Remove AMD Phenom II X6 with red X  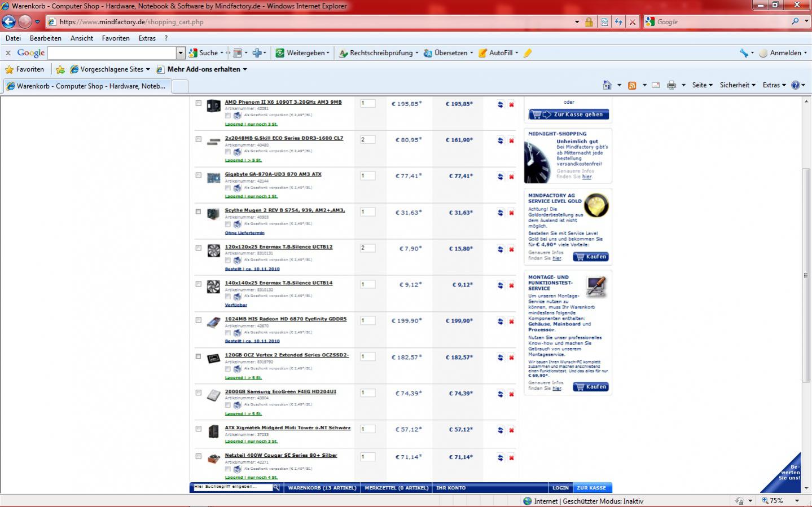tap(511, 104)
